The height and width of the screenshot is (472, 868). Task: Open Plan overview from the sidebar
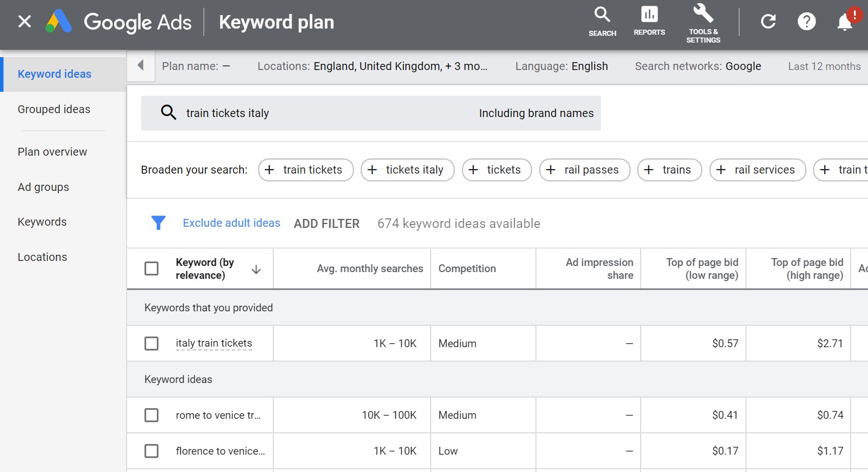tap(52, 151)
